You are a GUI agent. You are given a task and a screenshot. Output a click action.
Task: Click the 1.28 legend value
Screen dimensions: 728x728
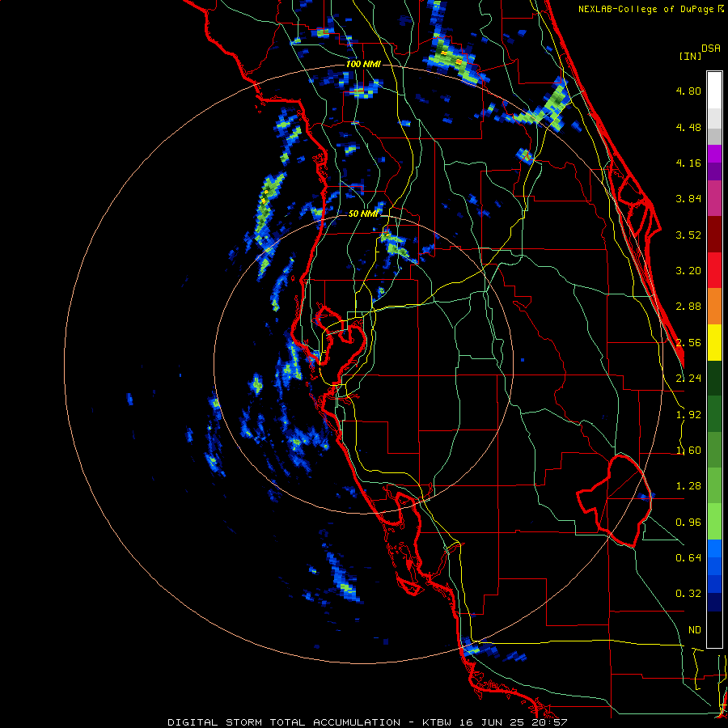pyautogui.click(x=688, y=486)
